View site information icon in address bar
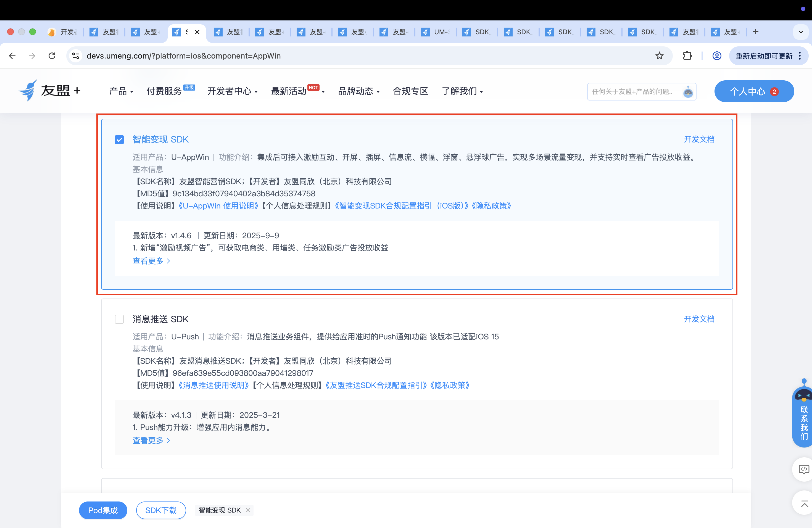Image resolution: width=812 pixels, height=528 pixels. (x=76, y=56)
